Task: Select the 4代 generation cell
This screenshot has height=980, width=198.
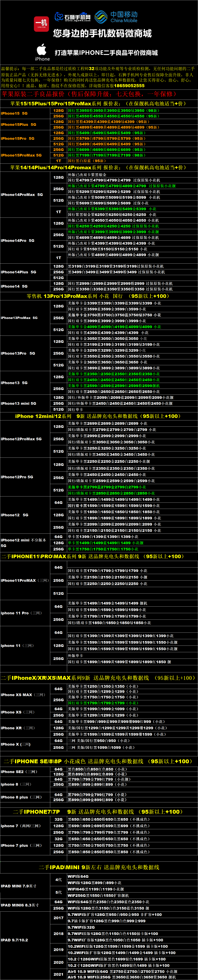Action: 59,880
